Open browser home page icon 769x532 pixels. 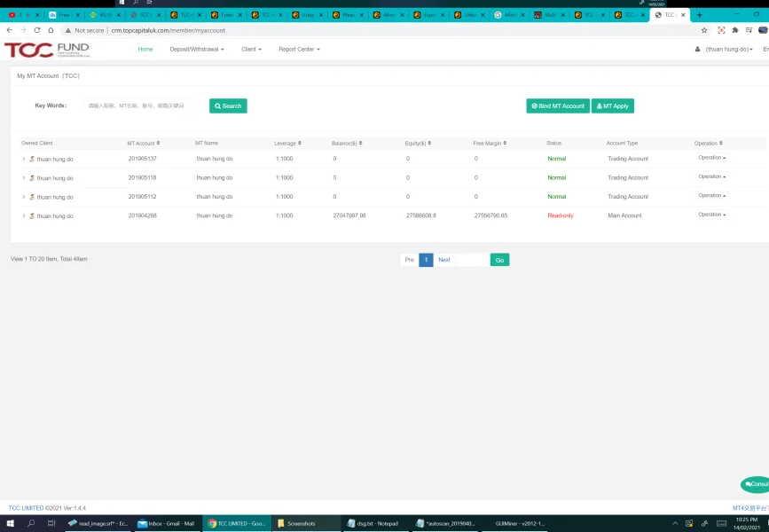[x=51, y=30]
